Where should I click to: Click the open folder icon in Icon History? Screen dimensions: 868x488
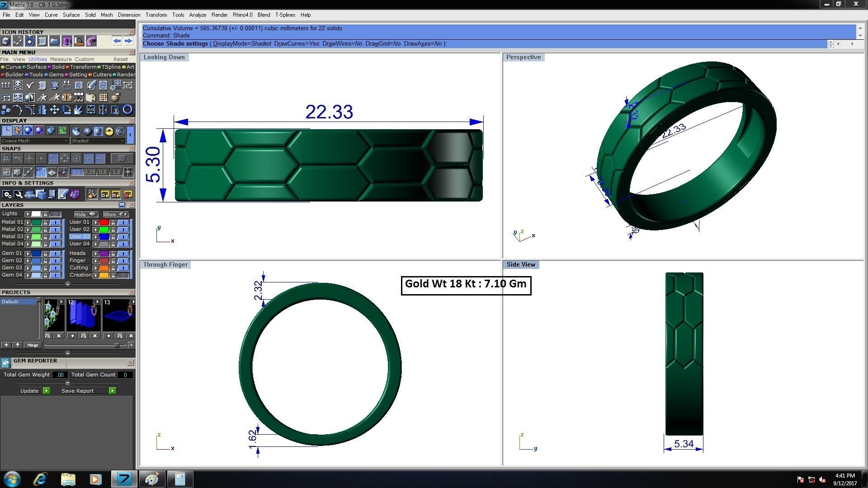(x=54, y=42)
